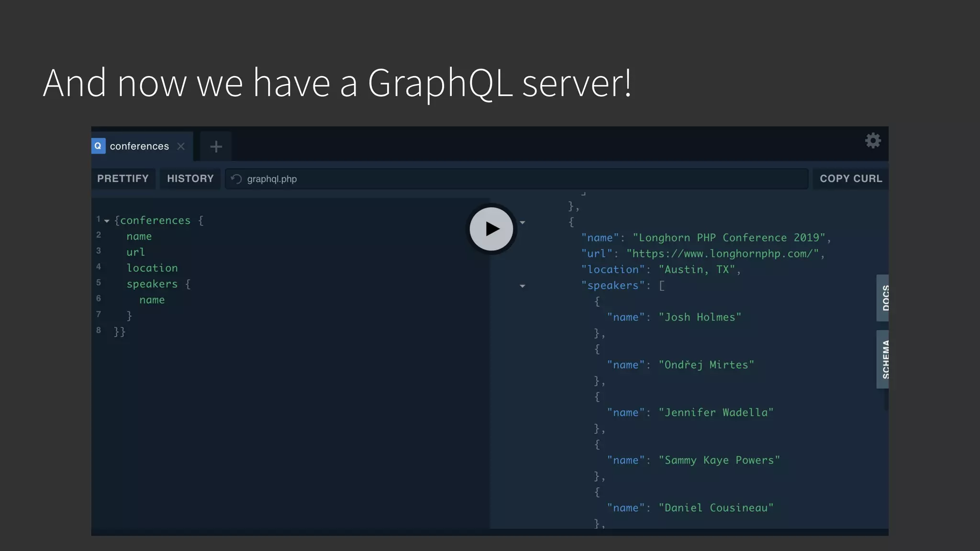Screen dimensions: 980x551
Task: Add a new tab with the plus icon
Action: coord(216,146)
